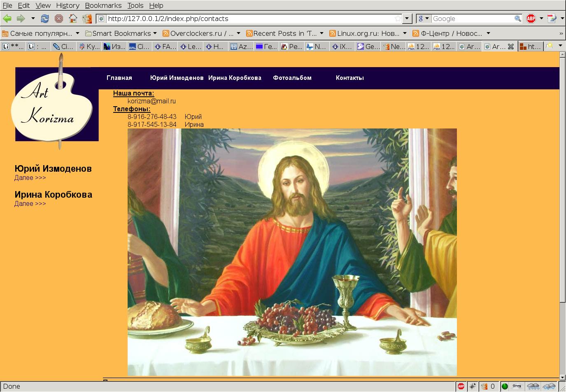Click the Adblock Plus toolbar icon
Viewport: 566px width, 392px height.
[531, 19]
